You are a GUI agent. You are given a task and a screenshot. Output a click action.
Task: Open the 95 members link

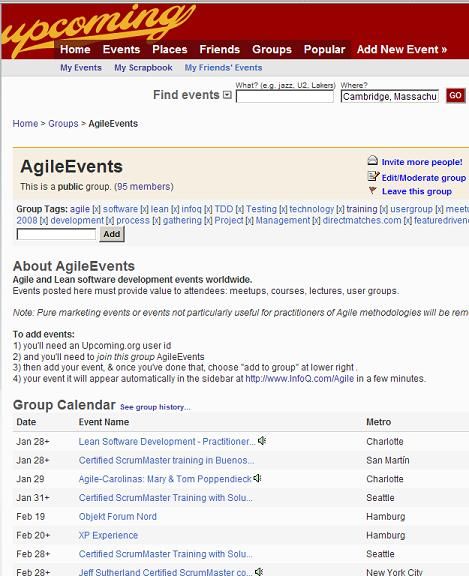[144, 187]
